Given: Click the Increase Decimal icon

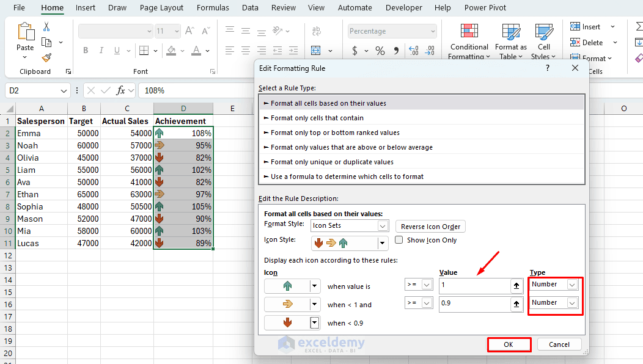Looking at the screenshot, I should [x=414, y=51].
